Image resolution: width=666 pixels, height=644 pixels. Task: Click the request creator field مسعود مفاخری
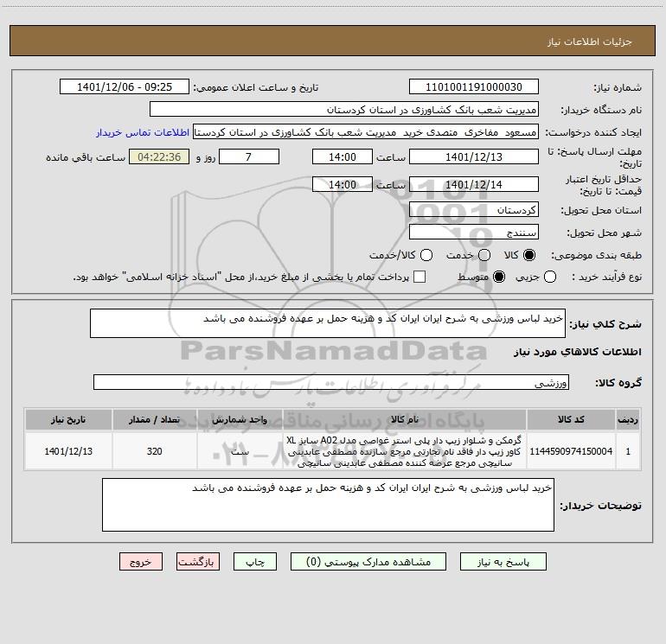click(366, 131)
